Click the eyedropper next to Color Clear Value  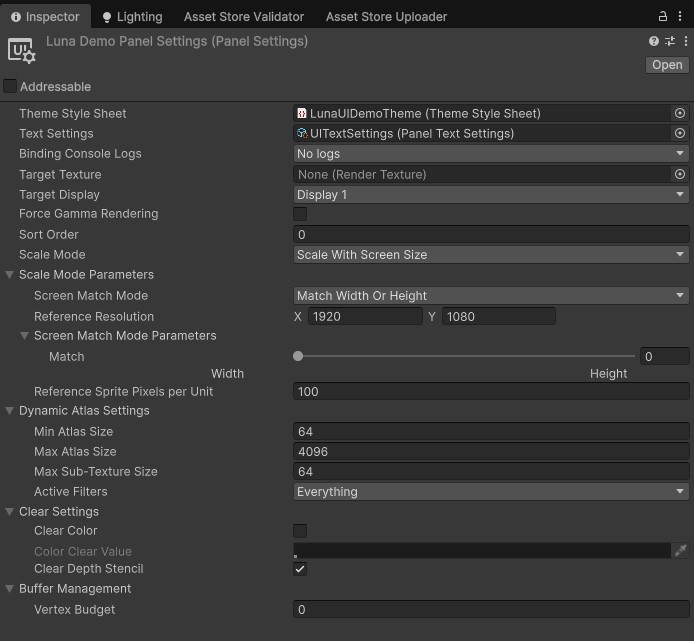[680, 550]
